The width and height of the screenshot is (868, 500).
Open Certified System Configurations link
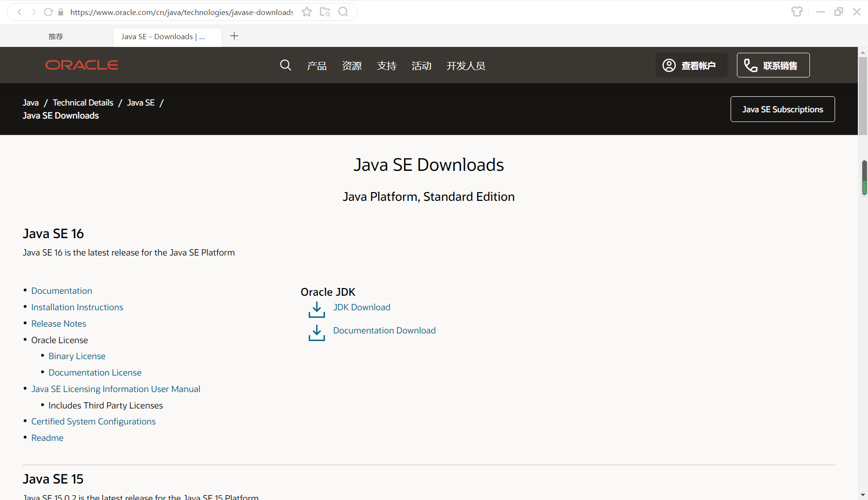pos(93,422)
